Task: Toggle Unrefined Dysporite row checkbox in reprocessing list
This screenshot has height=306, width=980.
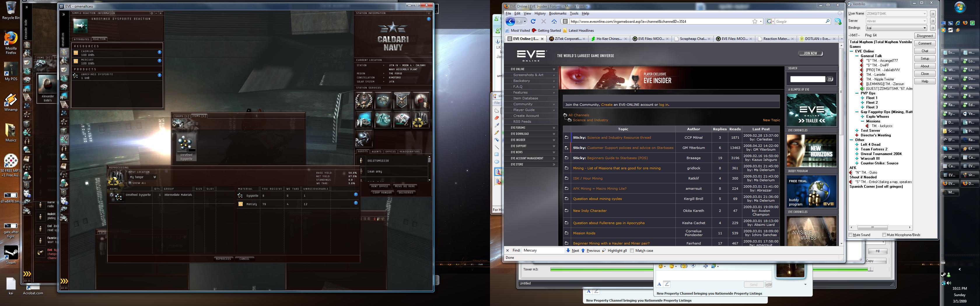Action: pos(111,195)
